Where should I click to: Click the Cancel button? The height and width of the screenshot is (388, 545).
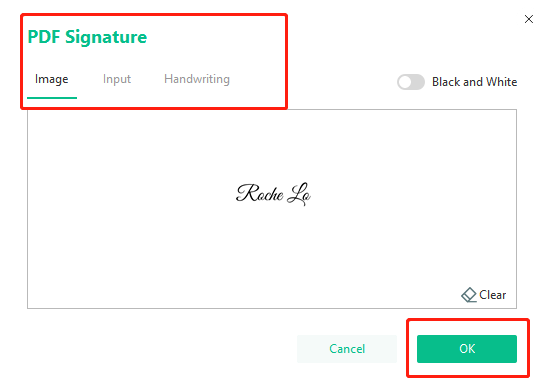point(347,349)
